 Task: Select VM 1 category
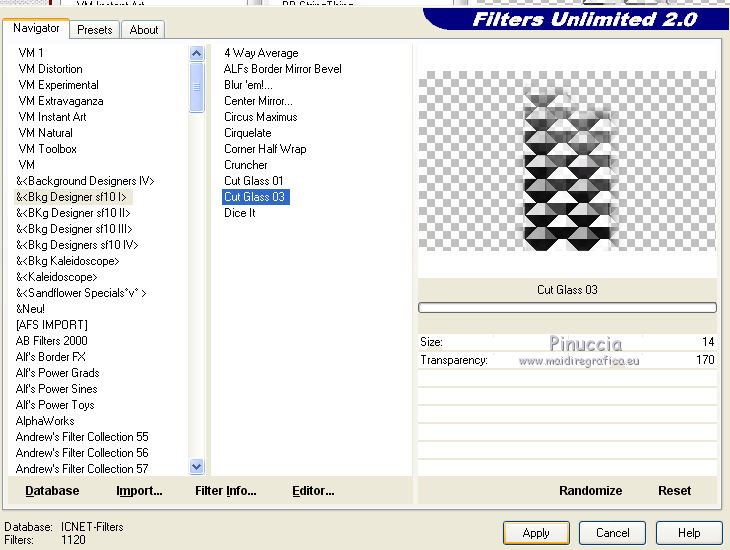pos(31,53)
